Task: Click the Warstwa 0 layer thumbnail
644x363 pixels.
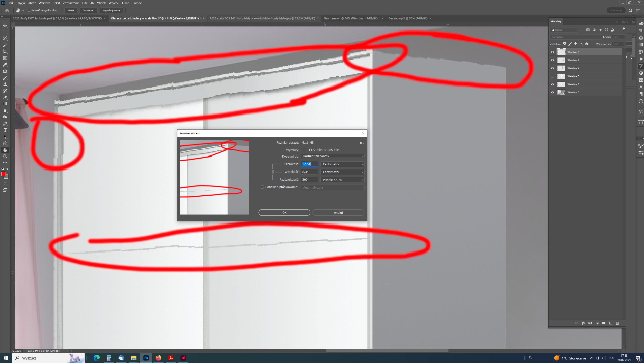Action: click(x=561, y=92)
